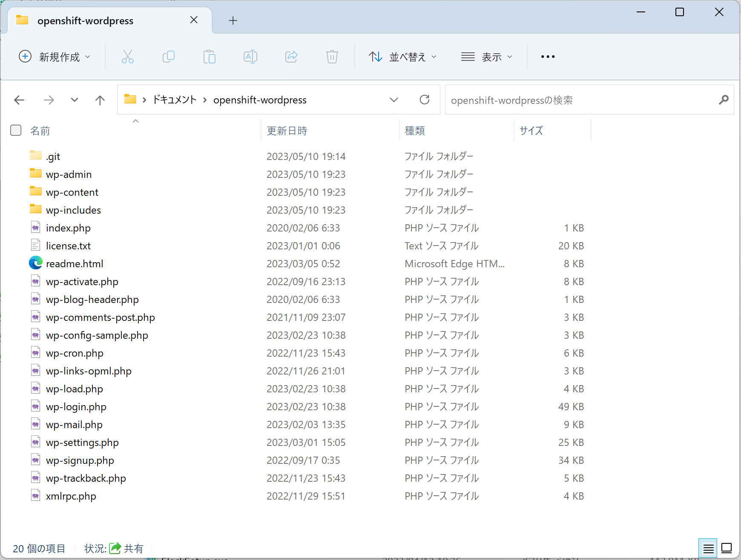Click folder icon in the address bar

point(130,100)
